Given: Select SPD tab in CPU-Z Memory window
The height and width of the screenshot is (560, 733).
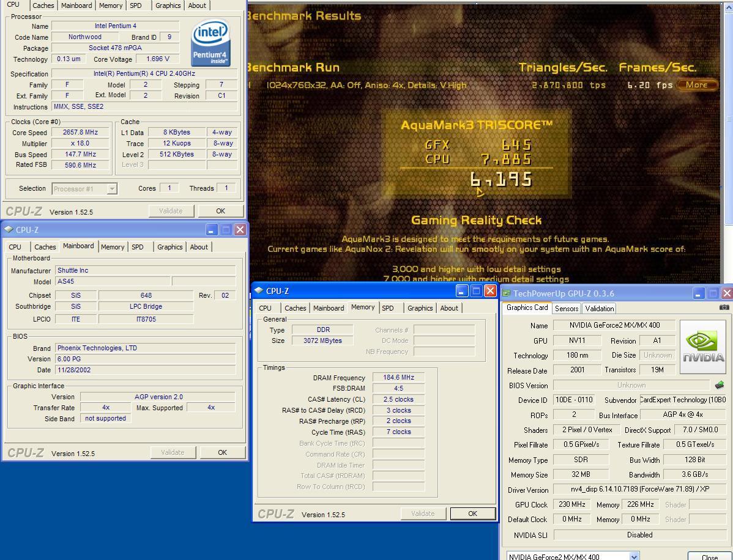Looking at the screenshot, I should [x=387, y=308].
